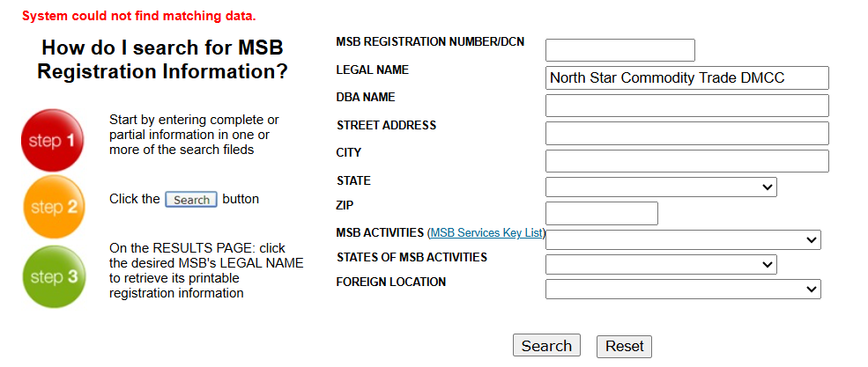This screenshot has height=367, width=868.
Task: Expand the MSB ACTIVITIES dropdown
Action: coord(683,239)
